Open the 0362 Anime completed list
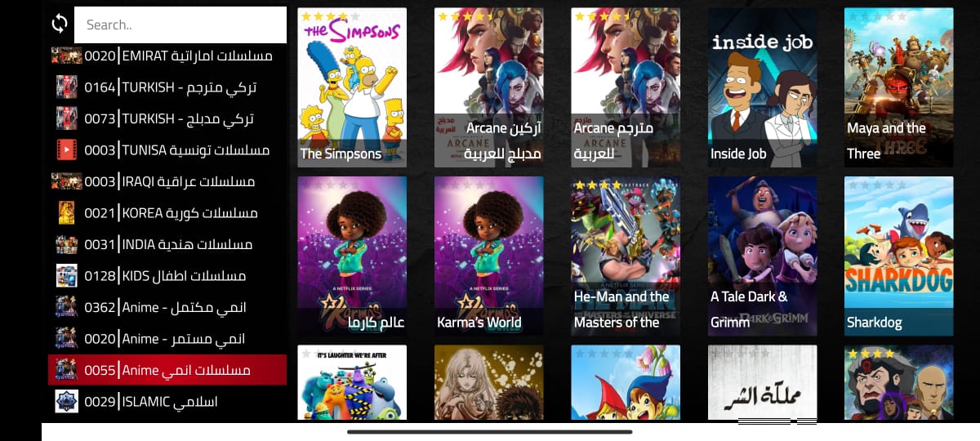The height and width of the screenshot is (441, 980). pos(167,307)
